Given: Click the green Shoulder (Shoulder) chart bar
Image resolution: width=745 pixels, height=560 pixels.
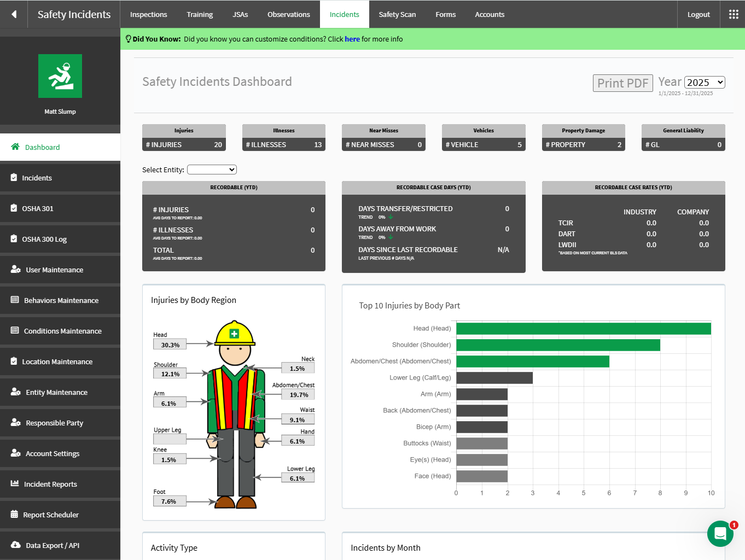Looking at the screenshot, I should 558,345.
